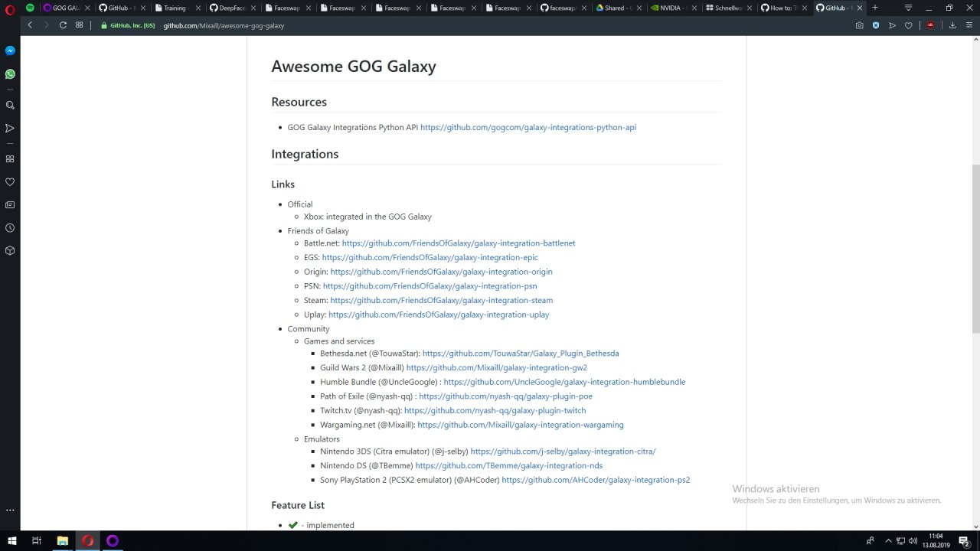Open the EGS galaxy-integration-epic link
This screenshot has width=980, height=551.
point(430,258)
